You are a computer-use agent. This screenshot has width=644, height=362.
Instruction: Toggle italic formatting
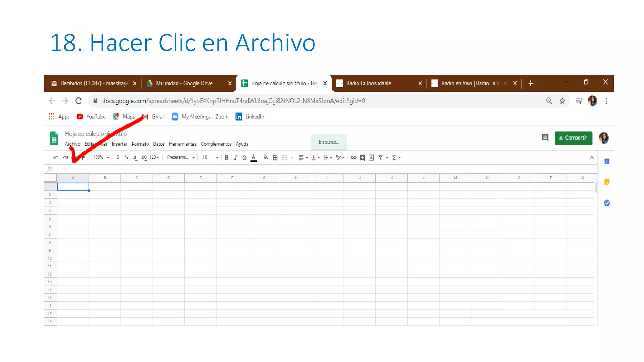235,158
